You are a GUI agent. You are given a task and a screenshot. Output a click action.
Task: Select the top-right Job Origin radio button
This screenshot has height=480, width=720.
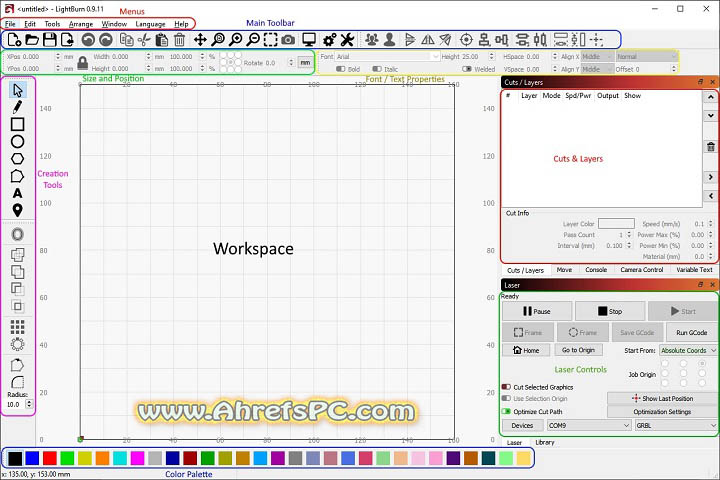coord(702,363)
